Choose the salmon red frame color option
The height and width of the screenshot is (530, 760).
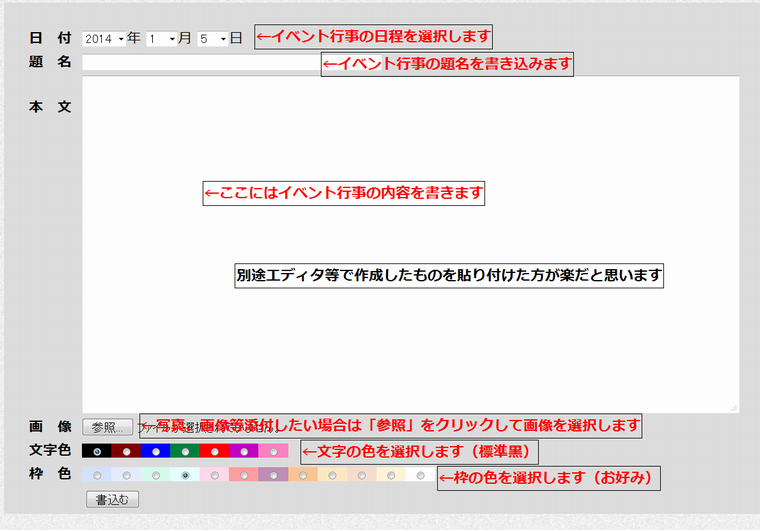click(x=244, y=476)
